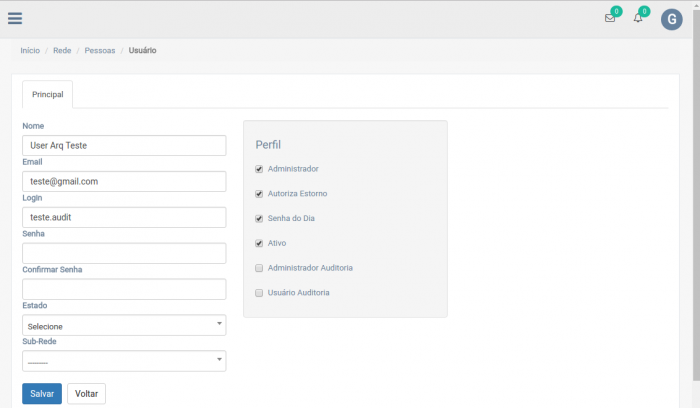This screenshot has width=700, height=408.
Task: Open the Pessoas breadcrumb link
Action: tap(100, 50)
